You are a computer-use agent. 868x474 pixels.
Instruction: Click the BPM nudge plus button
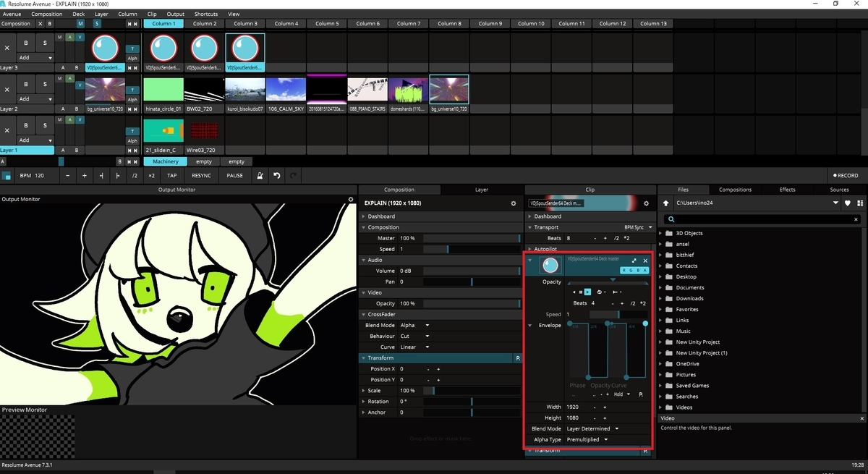pyautogui.click(x=84, y=175)
